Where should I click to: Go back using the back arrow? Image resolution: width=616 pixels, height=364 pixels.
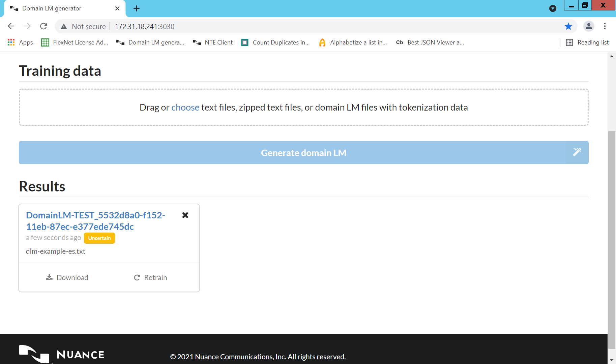[11, 26]
